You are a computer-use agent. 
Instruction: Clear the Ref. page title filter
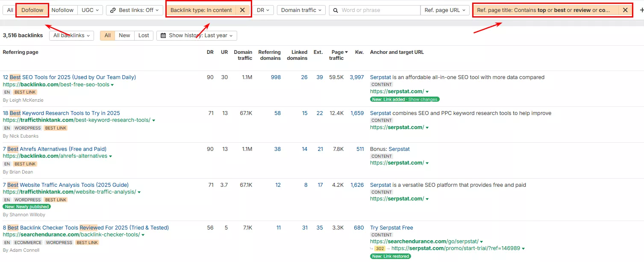tap(625, 10)
